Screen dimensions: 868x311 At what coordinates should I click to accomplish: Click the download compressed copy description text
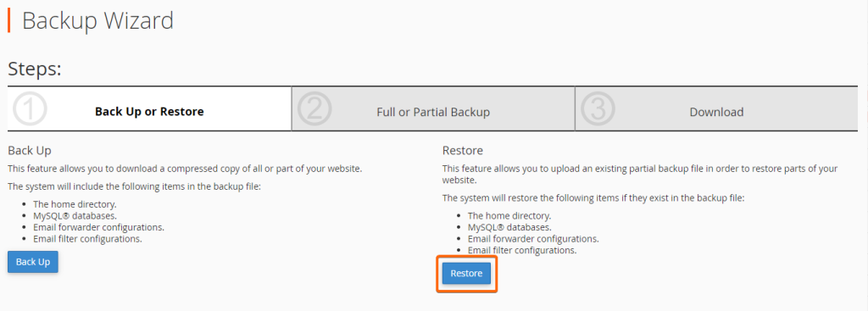click(x=185, y=169)
